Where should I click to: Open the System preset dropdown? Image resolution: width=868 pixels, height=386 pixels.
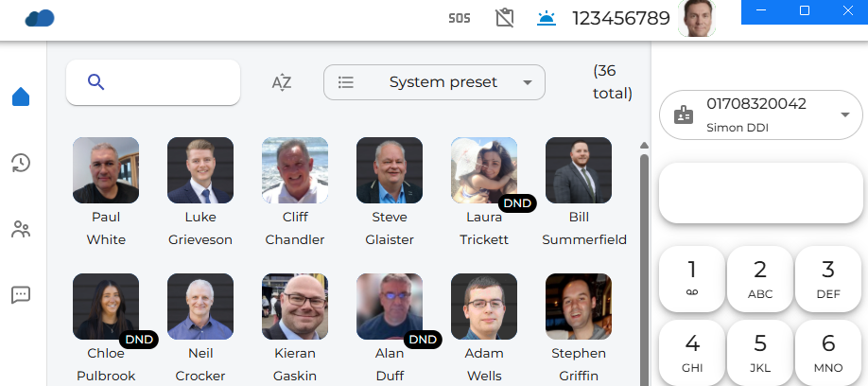point(434,82)
